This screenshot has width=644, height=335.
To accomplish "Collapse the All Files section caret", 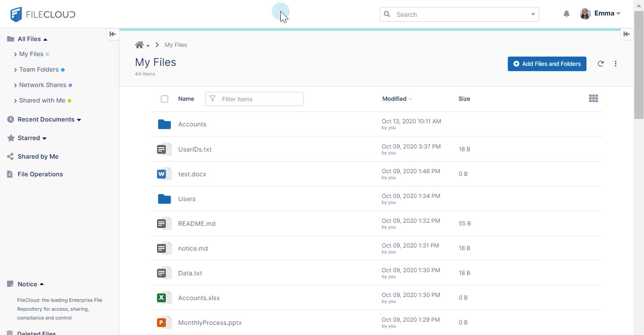I will pos(45,39).
